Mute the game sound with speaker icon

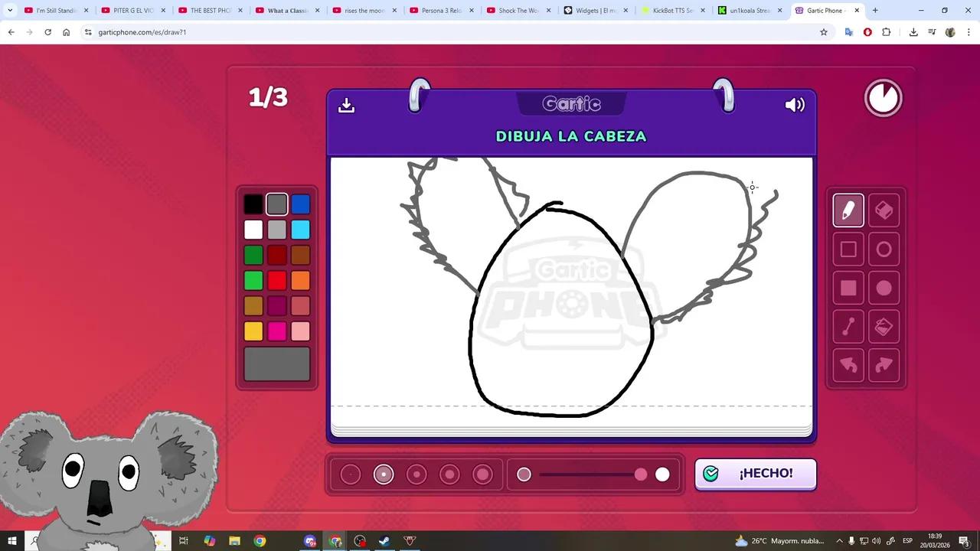point(795,105)
